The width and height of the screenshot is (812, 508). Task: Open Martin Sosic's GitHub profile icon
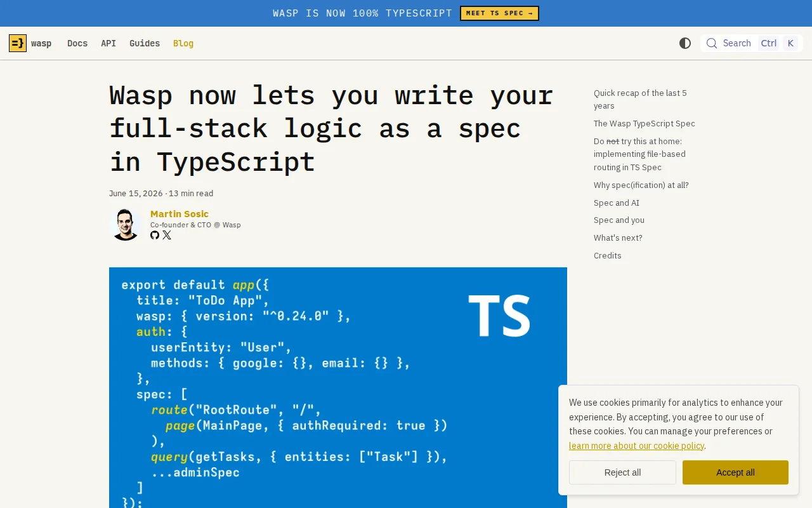point(155,235)
